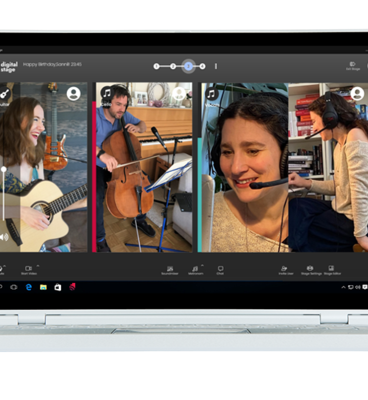Jump to step 4 in the progress indicator
This screenshot has width=368, height=400.
202,66
